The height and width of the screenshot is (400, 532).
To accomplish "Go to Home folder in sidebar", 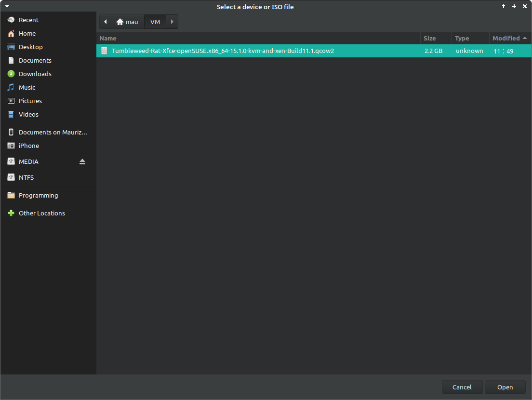I will click(27, 33).
